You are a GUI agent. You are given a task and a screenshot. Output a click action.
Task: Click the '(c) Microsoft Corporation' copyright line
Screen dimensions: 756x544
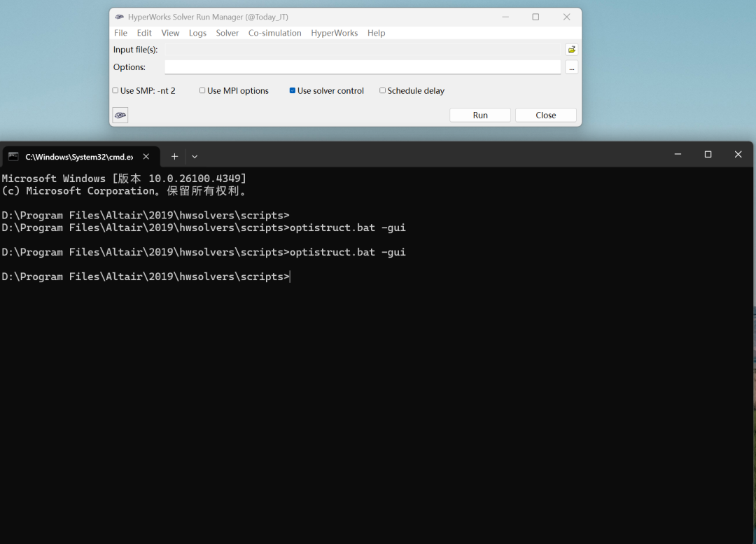point(124,191)
